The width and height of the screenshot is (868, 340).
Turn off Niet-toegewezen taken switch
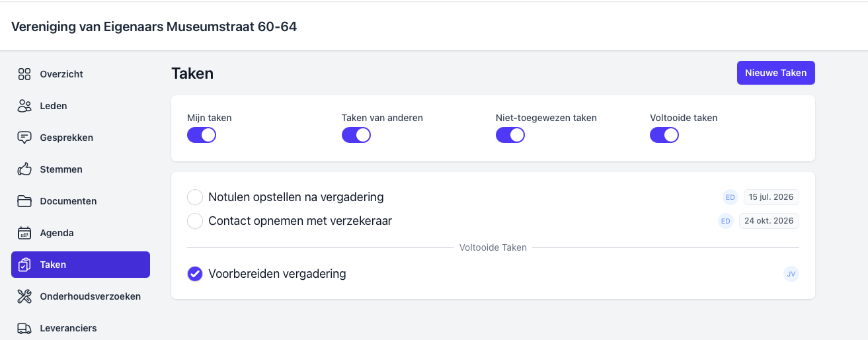[510, 135]
